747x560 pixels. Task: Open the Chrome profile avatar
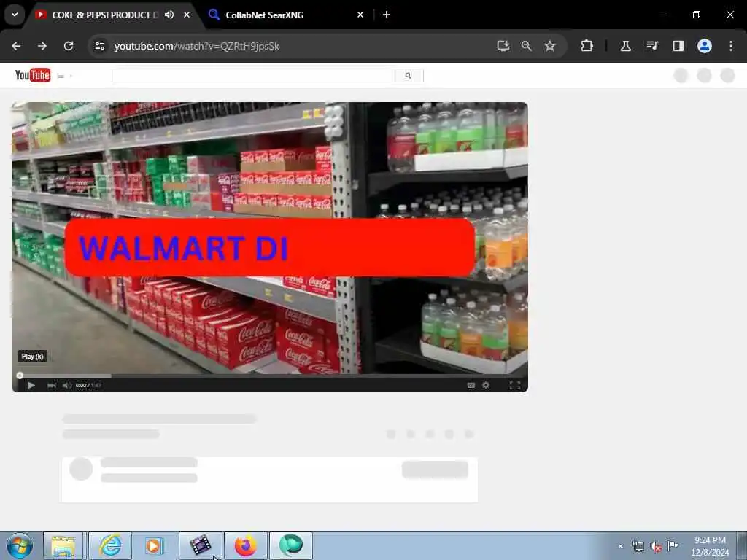[x=705, y=46]
